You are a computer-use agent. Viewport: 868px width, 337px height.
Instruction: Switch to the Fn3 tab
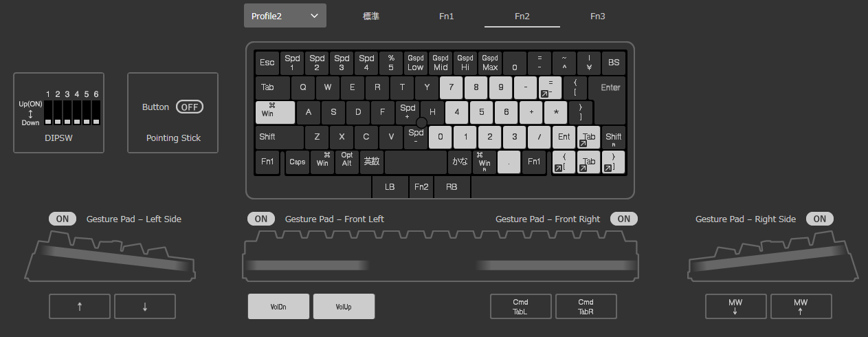click(598, 16)
